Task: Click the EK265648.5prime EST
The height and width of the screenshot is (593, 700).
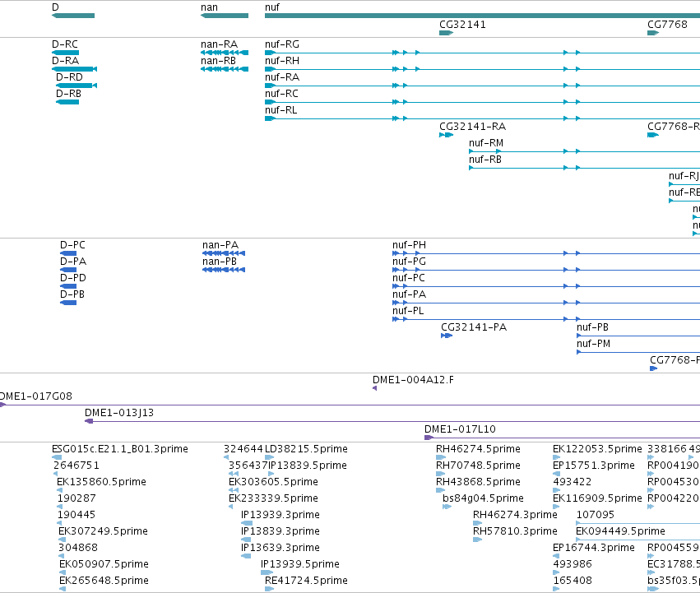Action: click(x=63, y=589)
